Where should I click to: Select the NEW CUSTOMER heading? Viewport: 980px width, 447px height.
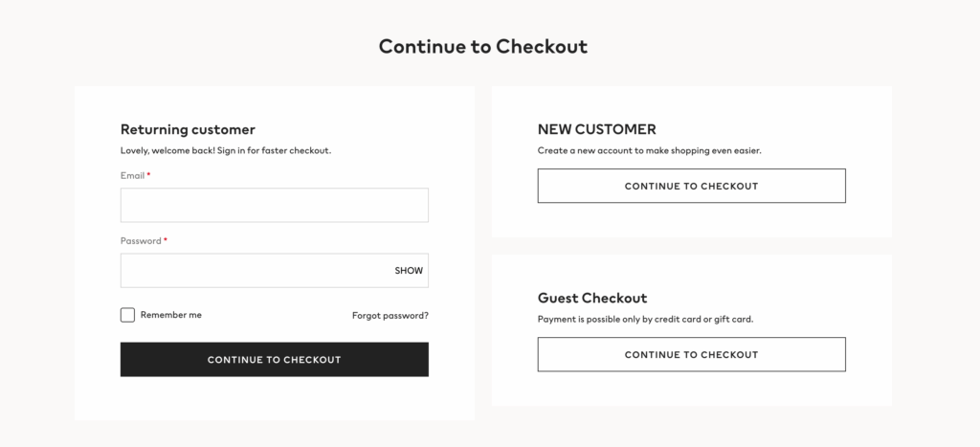[x=597, y=129]
